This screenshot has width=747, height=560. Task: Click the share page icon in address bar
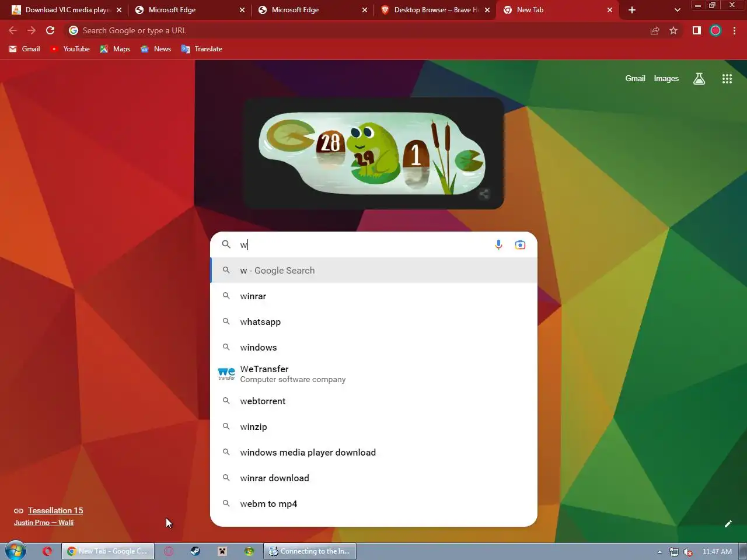point(655,30)
